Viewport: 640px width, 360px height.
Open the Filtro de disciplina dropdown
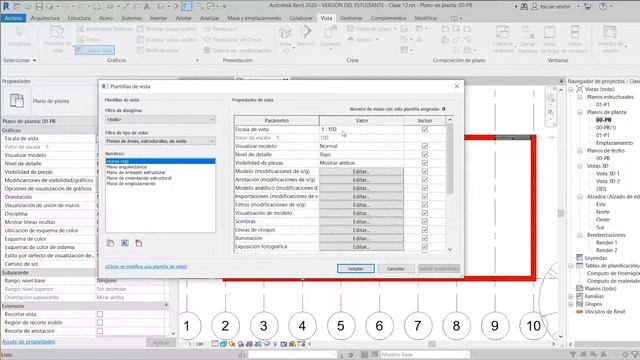tap(160, 120)
